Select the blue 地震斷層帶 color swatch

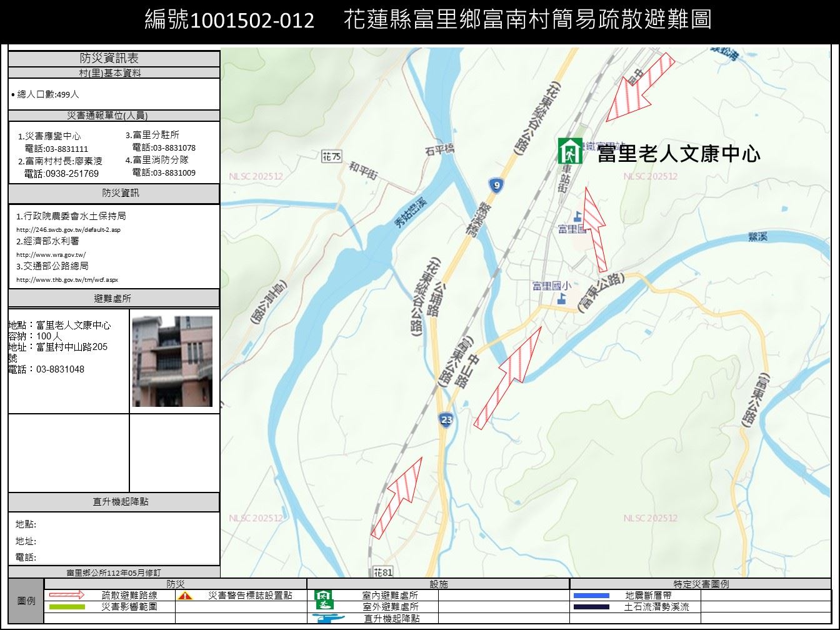[x=591, y=596]
